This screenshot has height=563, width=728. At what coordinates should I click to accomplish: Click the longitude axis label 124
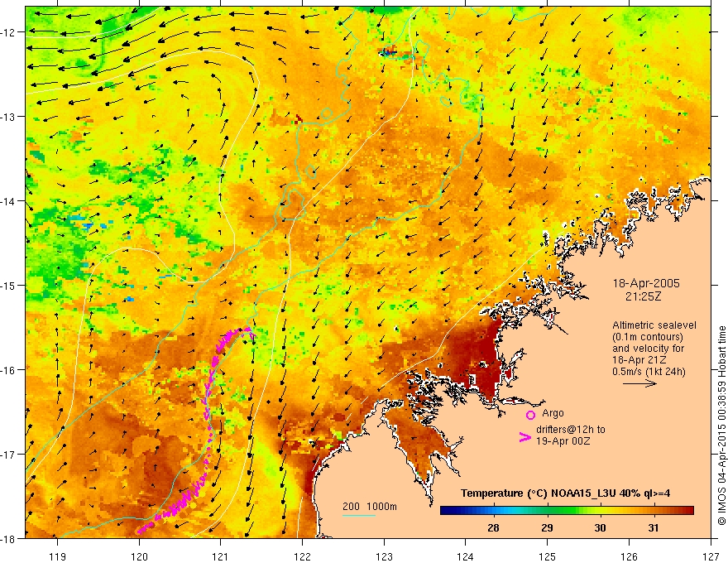[x=466, y=556]
